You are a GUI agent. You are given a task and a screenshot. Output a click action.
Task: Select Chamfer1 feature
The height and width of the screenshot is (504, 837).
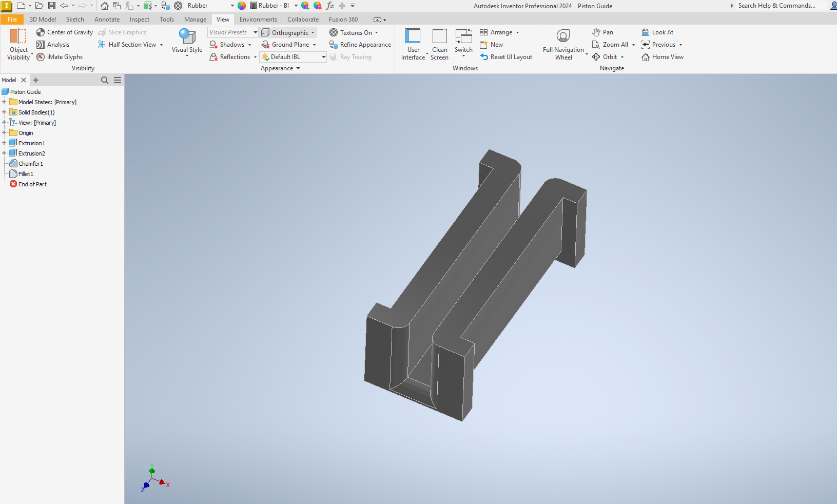[x=31, y=164]
